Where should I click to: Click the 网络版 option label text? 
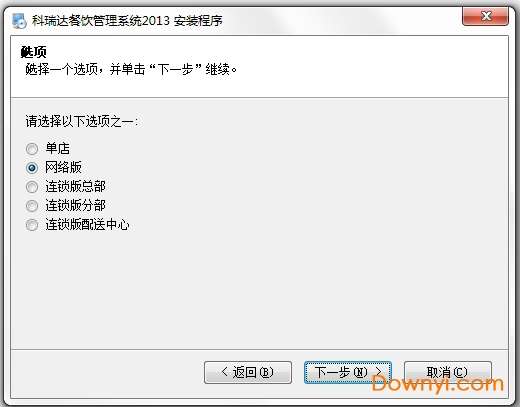click(63, 167)
